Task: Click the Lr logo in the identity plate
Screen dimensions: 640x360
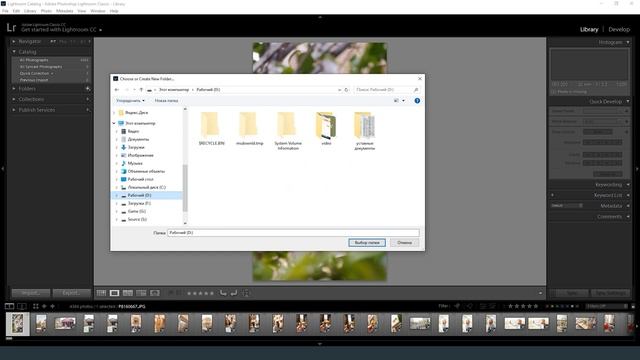Action: coord(11,27)
